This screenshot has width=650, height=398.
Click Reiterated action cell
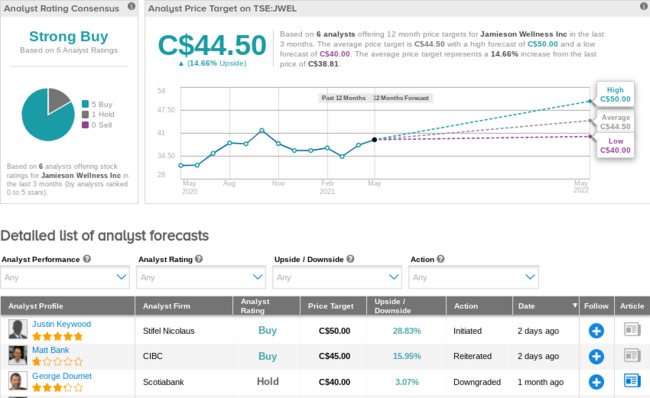tap(473, 356)
